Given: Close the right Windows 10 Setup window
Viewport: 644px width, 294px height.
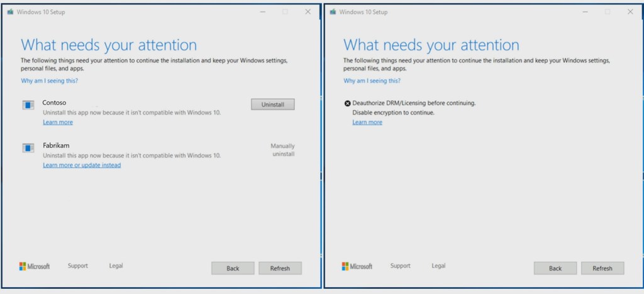Looking at the screenshot, I should 630,12.
